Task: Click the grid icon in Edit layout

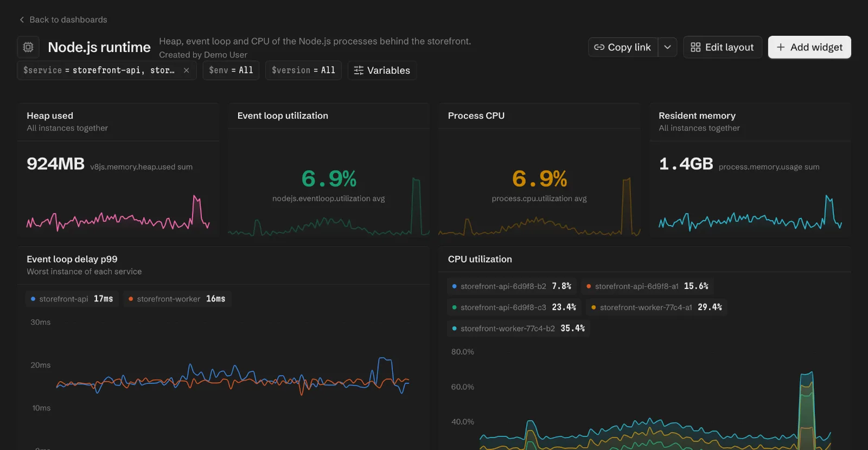Action: pos(695,47)
